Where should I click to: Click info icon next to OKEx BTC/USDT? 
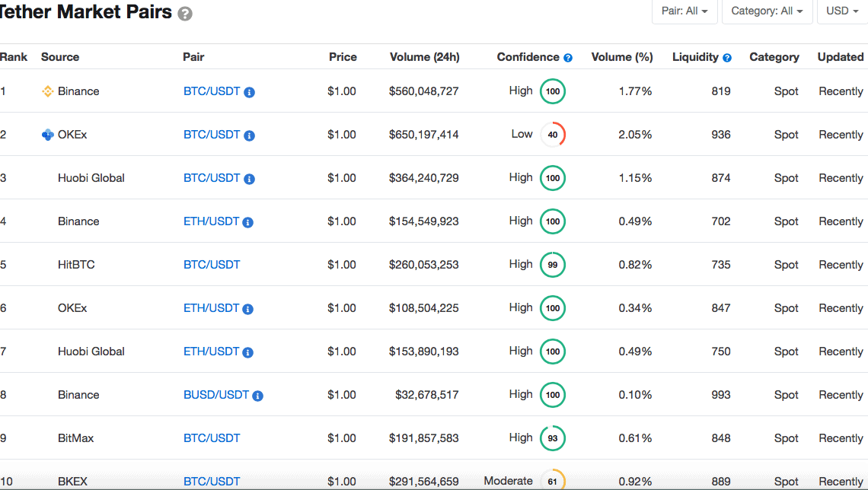[x=249, y=135]
